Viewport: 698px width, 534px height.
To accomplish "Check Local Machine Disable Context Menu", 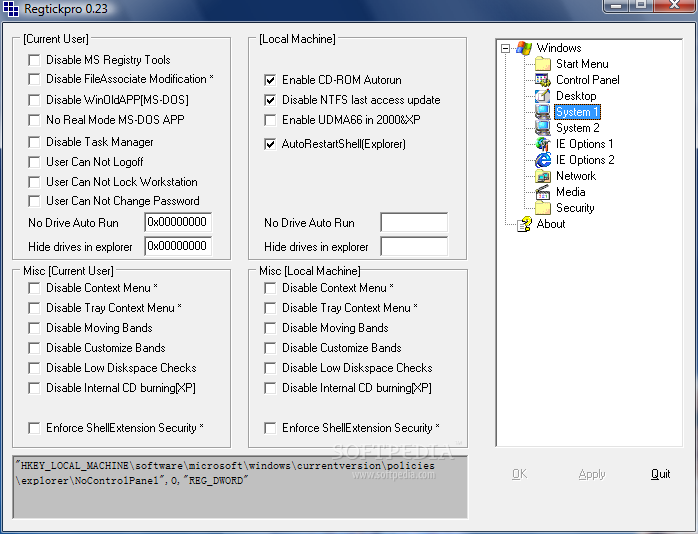I will tap(270, 288).
